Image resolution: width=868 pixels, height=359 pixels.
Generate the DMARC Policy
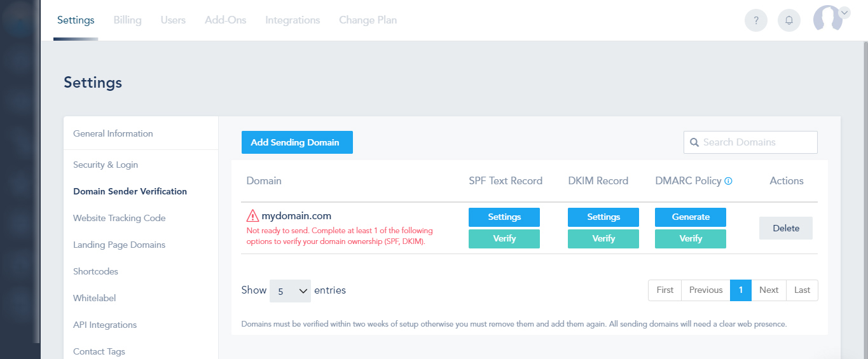pos(691,217)
